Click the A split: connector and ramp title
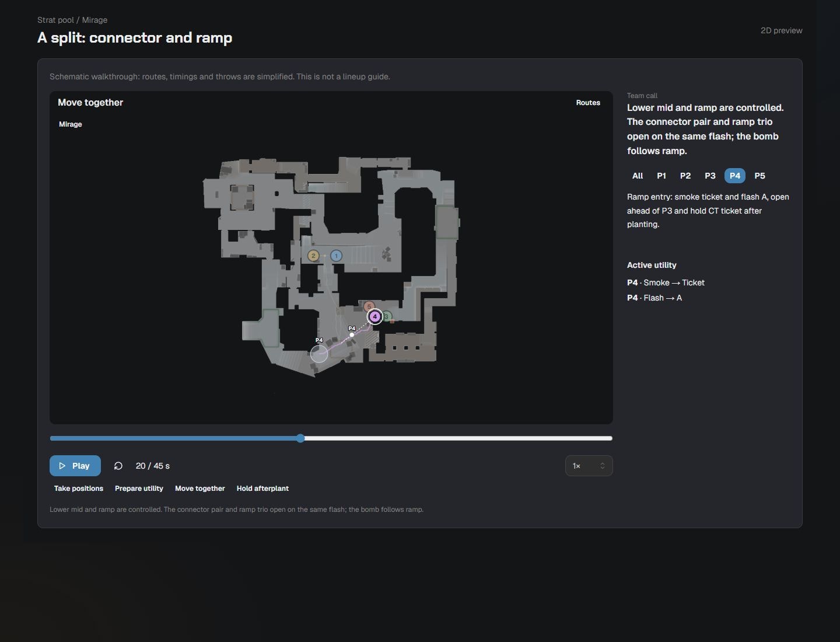Screen dimensions: 840x642 tap(135, 38)
